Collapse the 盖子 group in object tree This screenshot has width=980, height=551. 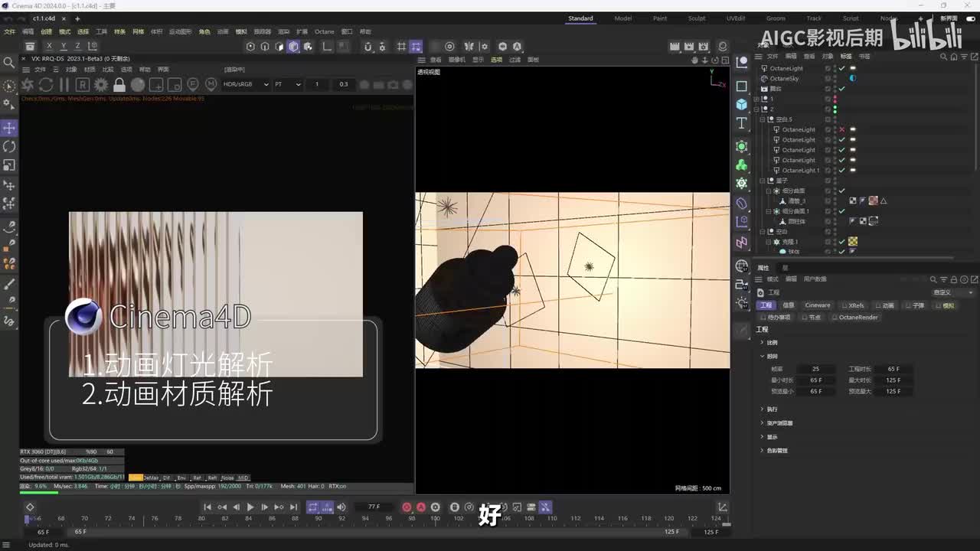tap(763, 181)
